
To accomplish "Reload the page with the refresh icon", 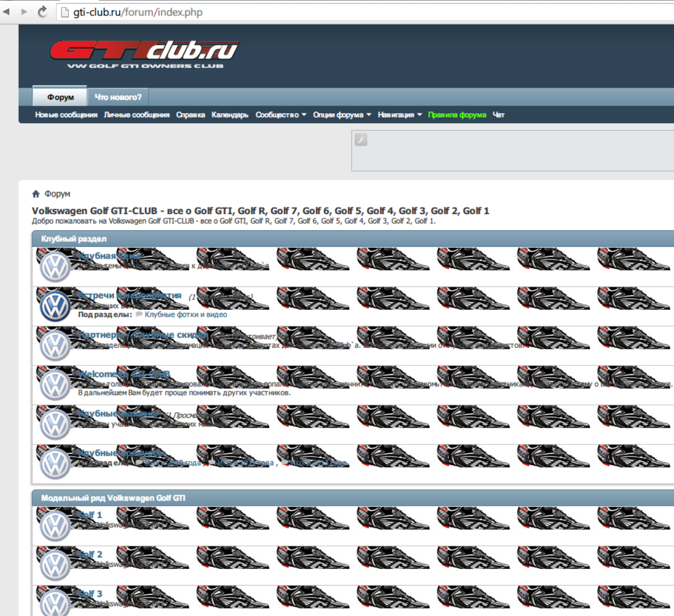I will point(42,11).
